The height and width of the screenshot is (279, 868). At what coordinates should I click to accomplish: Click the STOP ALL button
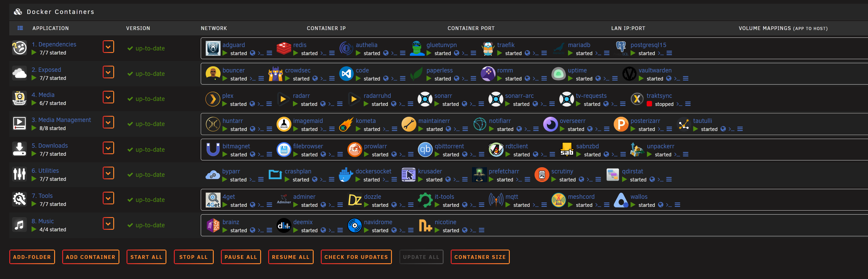[x=193, y=257]
